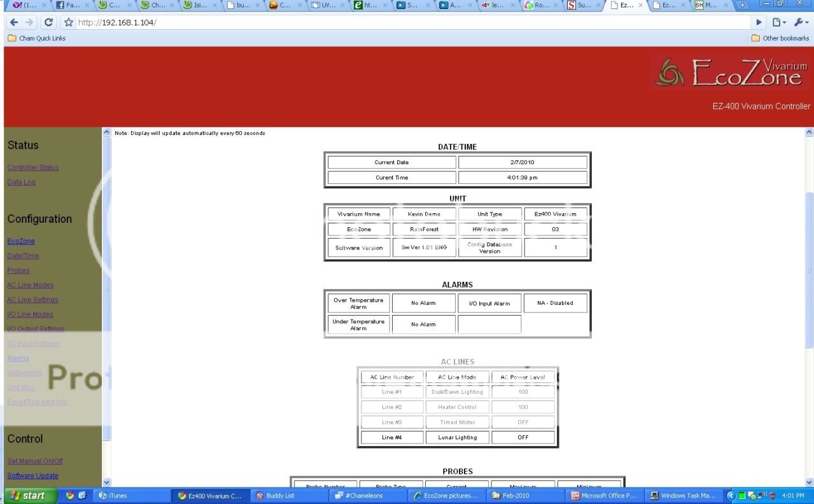Image resolution: width=814 pixels, height=504 pixels.
Task: Expand the Other bookmarks folder
Action: (x=780, y=38)
